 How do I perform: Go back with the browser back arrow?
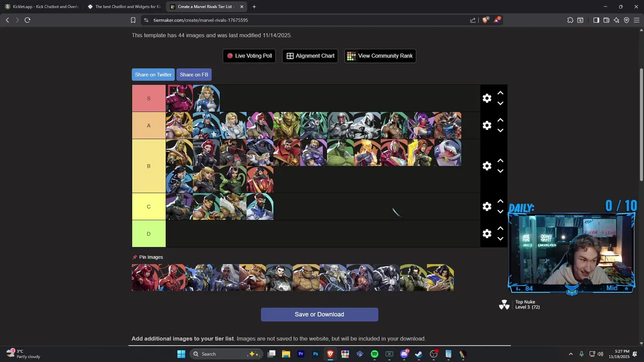(x=7, y=20)
